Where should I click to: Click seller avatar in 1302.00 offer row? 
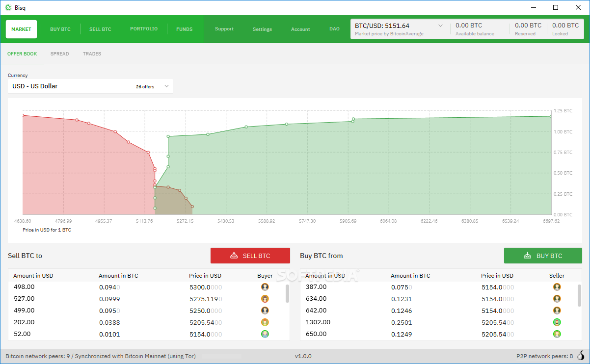(x=557, y=322)
